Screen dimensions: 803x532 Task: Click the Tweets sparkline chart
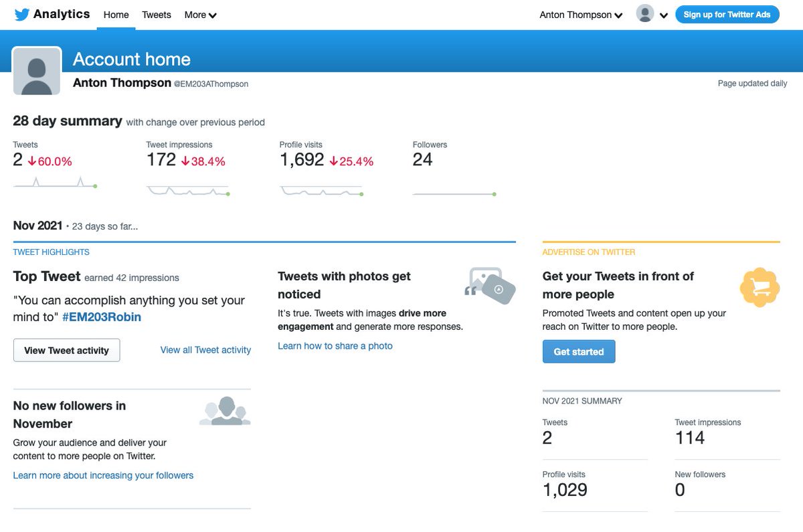55,183
